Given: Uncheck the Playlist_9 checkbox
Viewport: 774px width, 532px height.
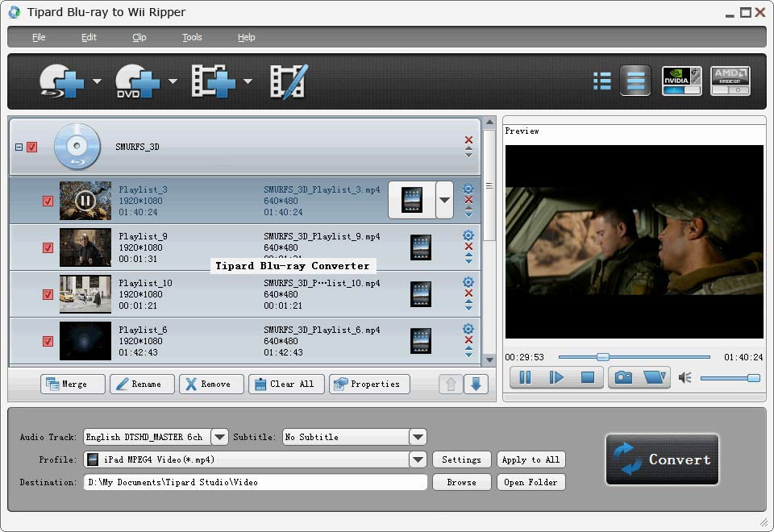Looking at the screenshot, I should (48, 247).
